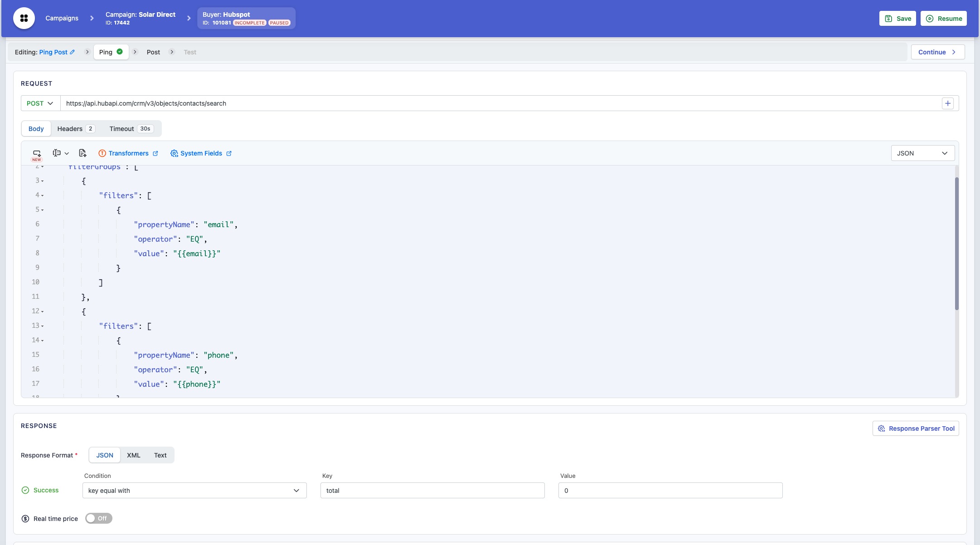Click the NEW AI field generator icon
Image resolution: width=980 pixels, height=545 pixels.
point(37,154)
